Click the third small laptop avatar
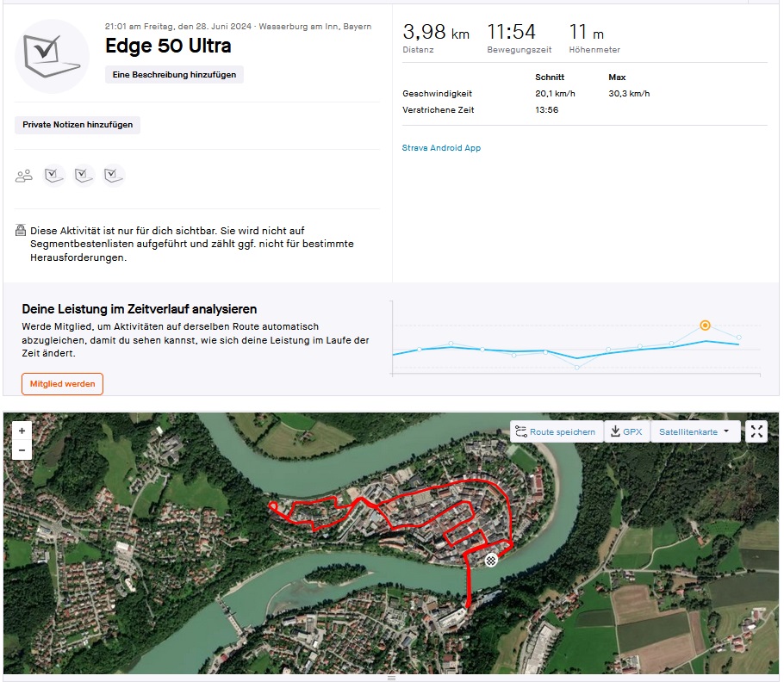The height and width of the screenshot is (682, 784). tap(113, 176)
